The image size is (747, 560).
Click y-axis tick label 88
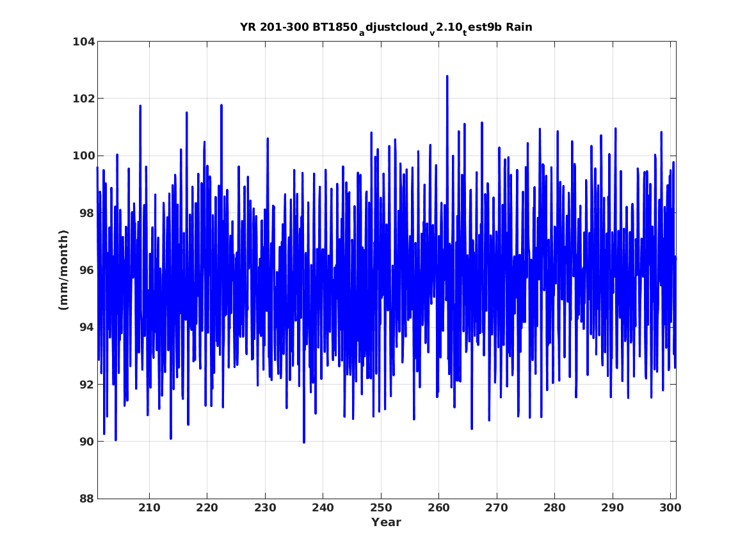86,499
